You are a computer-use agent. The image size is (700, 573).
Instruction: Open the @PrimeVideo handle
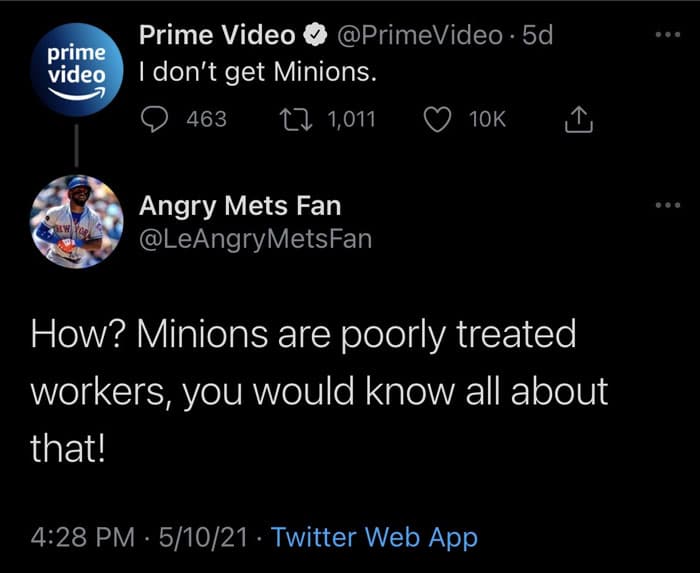[420, 35]
